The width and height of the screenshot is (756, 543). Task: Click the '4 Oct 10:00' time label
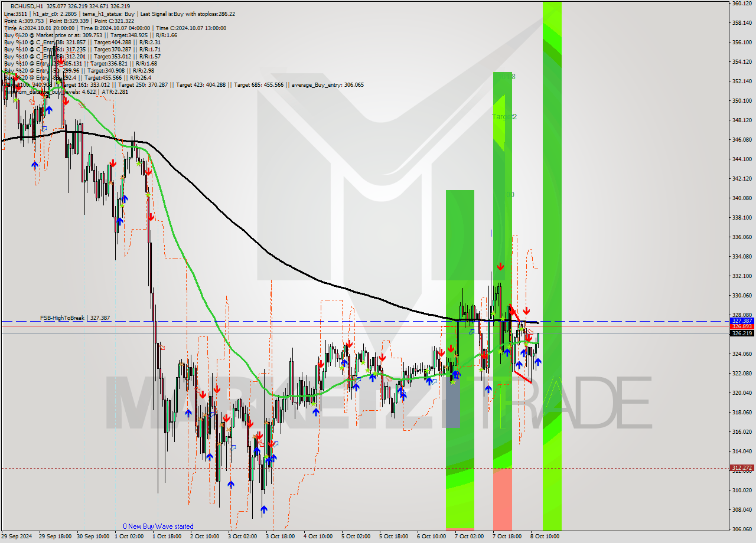click(319, 537)
